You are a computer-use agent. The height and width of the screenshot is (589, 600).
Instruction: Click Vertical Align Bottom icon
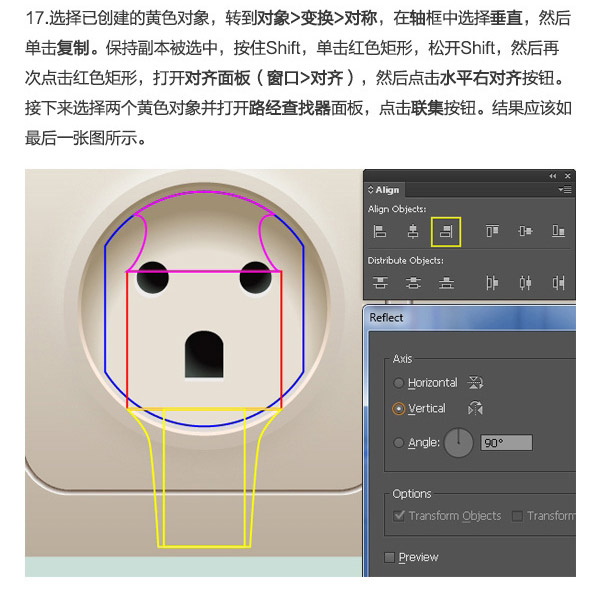558,231
